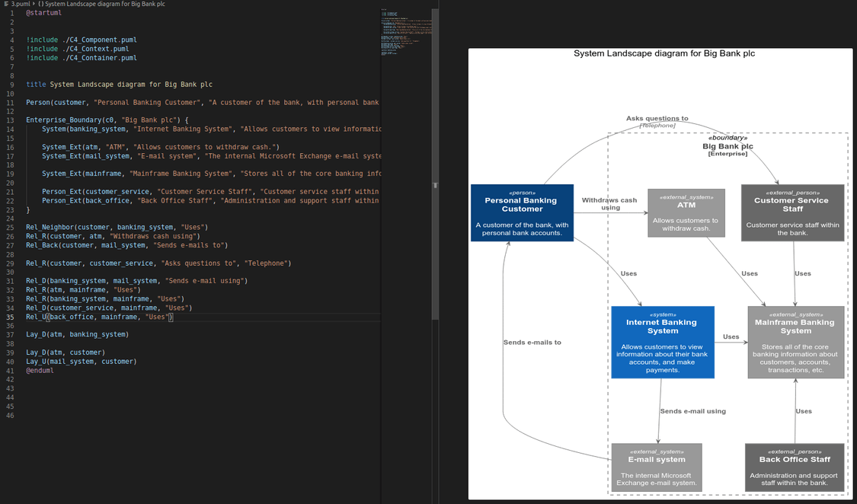The height and width of the screenshot is (504, 857).
Task: Click the Mainframe Banking System node
Action: tap(795, 343)
